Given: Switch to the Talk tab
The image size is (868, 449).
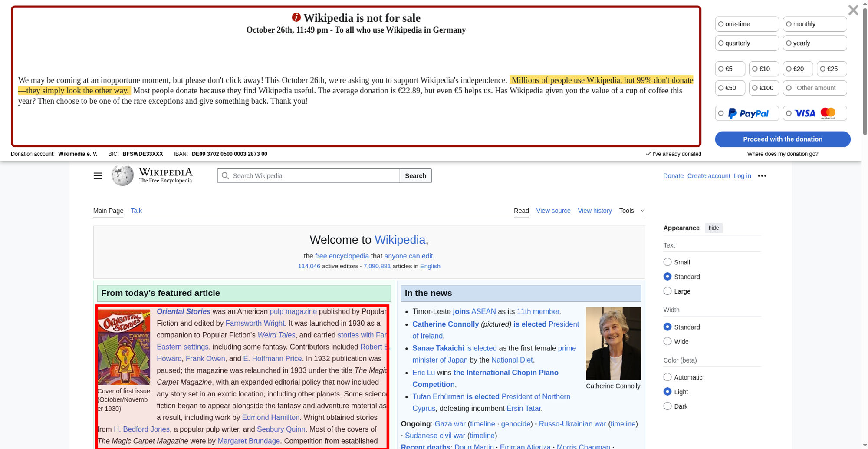Looking at the screenshot, I should point(136,211).
